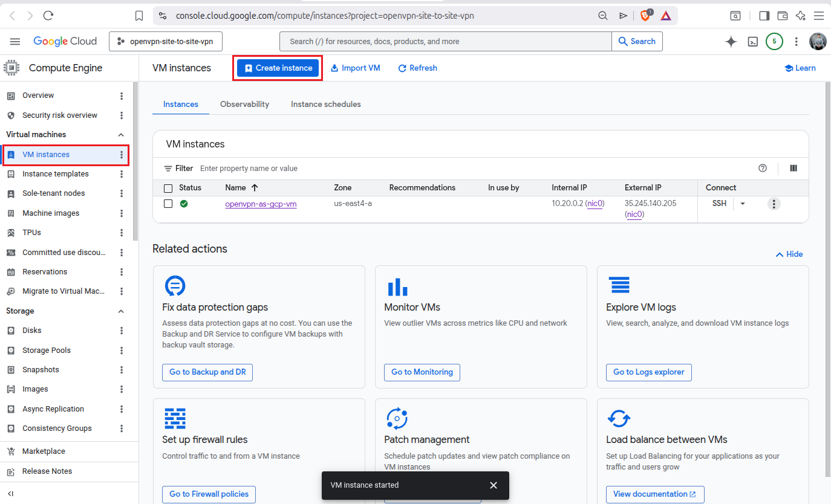Open Security risk overview in sidebar
The image size is (831, 504).
point(60,115)
